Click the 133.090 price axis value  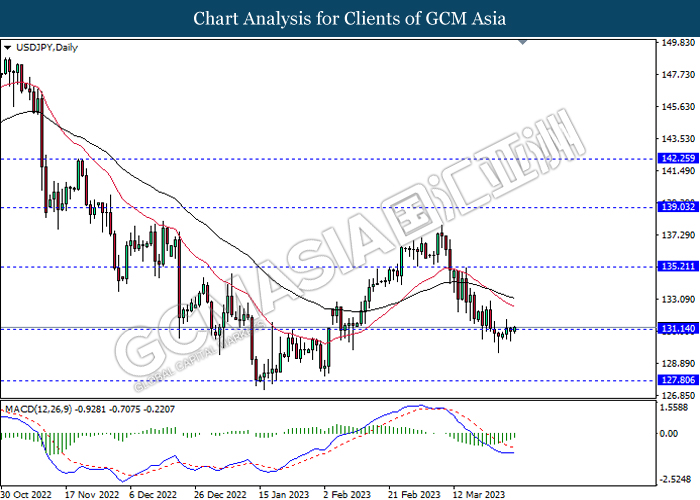[x=678, y=300]
